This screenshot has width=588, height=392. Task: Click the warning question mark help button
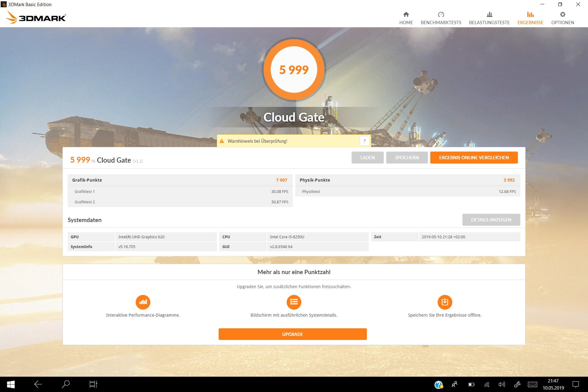364,141
